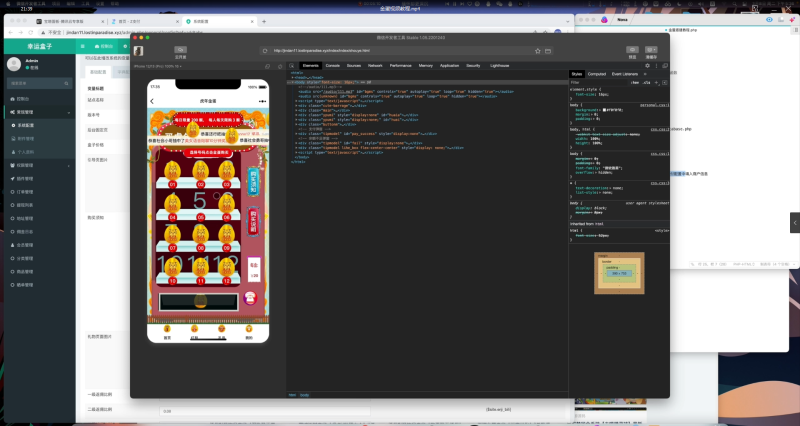Screen dimensions: 800x426
Task: Open the Application tab
Action: (x=449, y=66)
